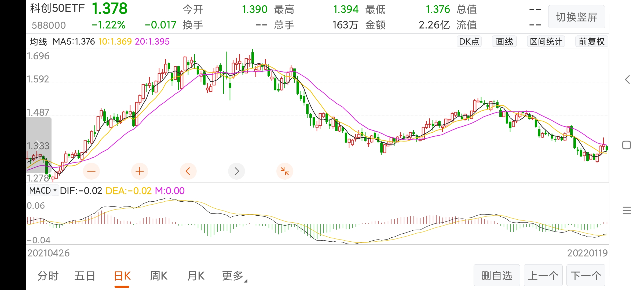Open the MACD indicator dropdown
This screenshot has width=644, height=290.
coord(43,190)
